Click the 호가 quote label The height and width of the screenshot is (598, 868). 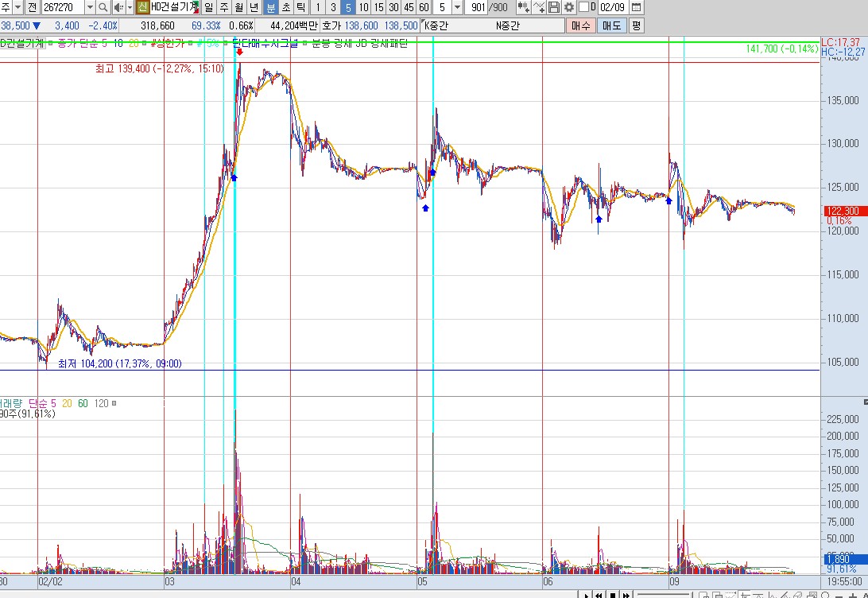[331, 25]
